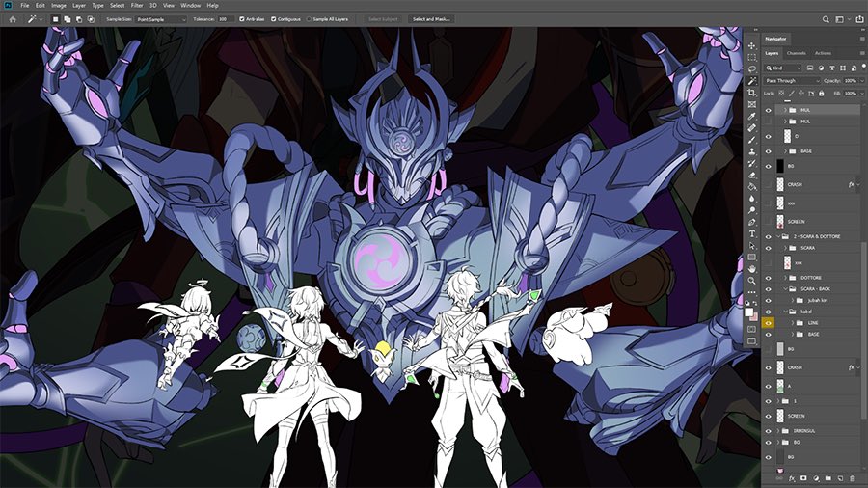Click the Navigator panel tab
Viewport: 868px width, 488px height.
(775, 39)
